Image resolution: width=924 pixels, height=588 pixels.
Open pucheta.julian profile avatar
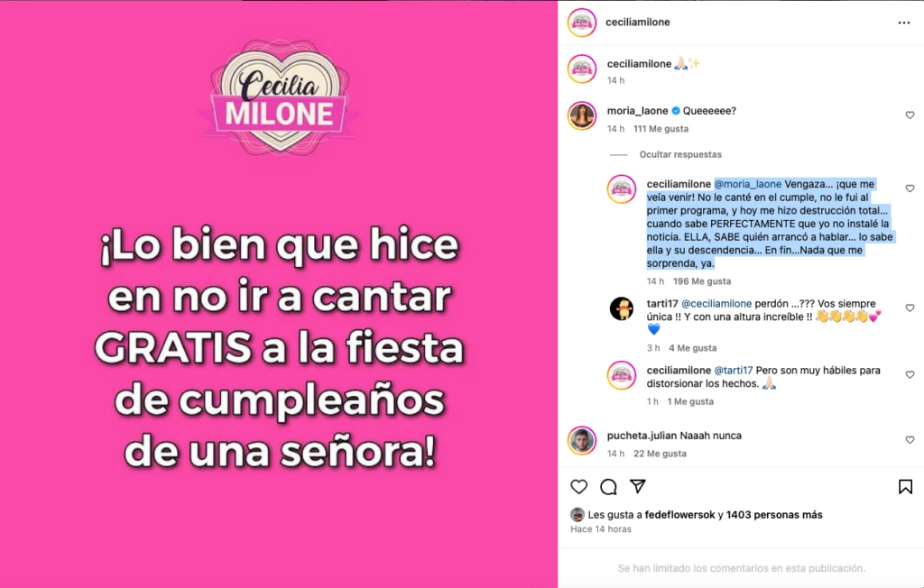click(x=582, y=441)
